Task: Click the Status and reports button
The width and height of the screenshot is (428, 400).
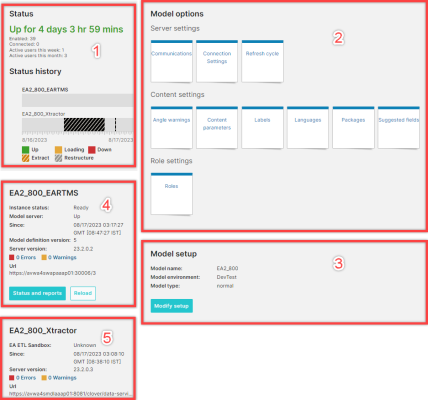Action: pyautogui.click(x=37, y=293)
